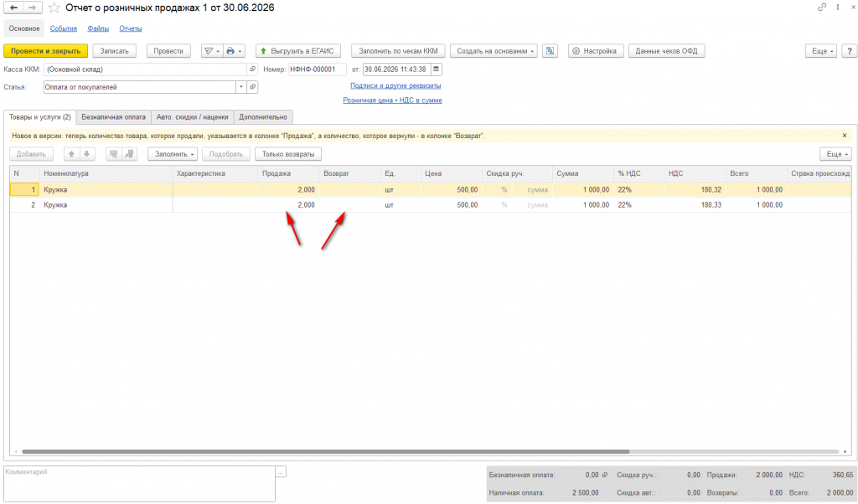Open the print menu with printer icon
Screen dimensions: 858x504
234,51
